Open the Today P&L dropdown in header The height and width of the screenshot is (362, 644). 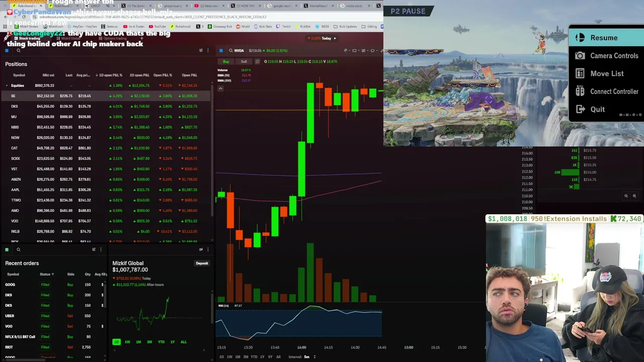point(324,38)
